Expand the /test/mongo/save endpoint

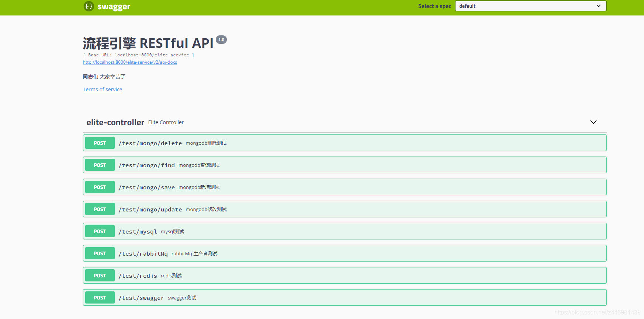point(345,187)
